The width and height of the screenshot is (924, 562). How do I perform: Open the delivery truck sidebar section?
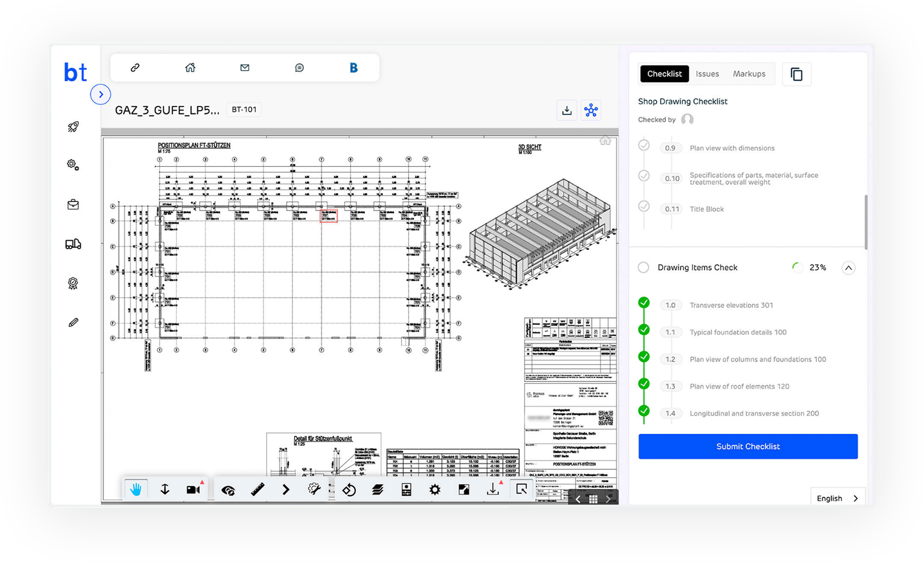coord(73,244)
